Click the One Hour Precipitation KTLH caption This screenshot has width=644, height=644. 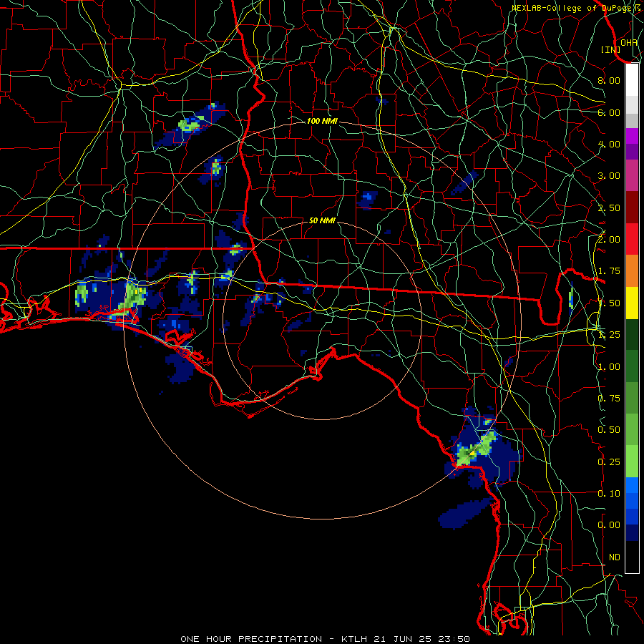pyautogui.click(x=325, y=639)
